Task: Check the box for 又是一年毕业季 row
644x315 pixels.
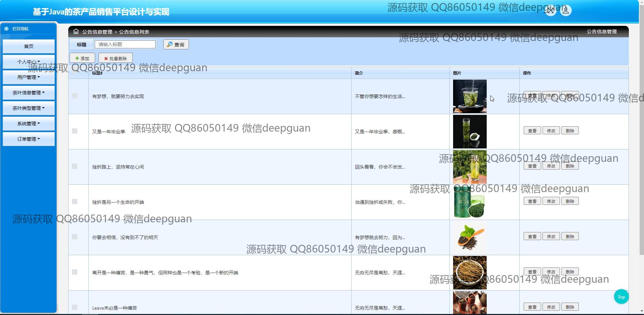Action: 75,131
